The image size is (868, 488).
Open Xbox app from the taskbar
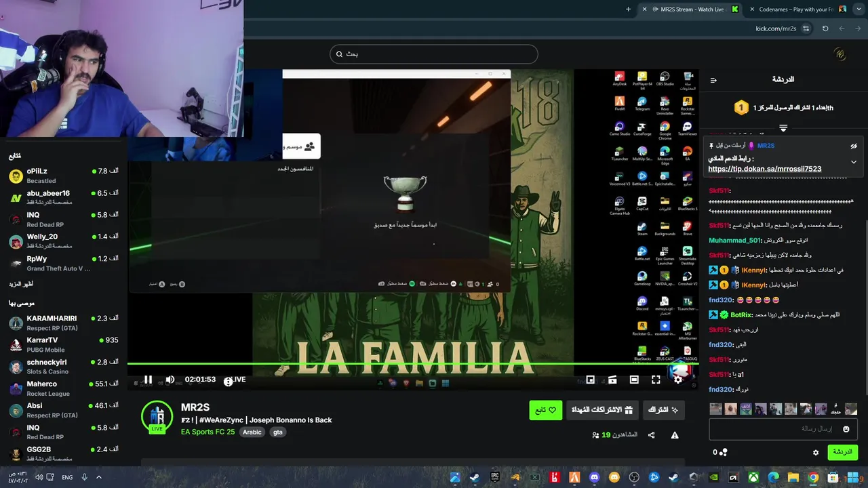click(x=753, y=477)
